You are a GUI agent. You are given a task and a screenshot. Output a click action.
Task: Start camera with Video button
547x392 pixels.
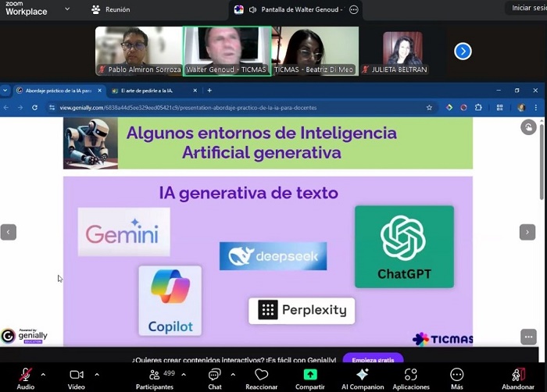[x=77, y=376]
